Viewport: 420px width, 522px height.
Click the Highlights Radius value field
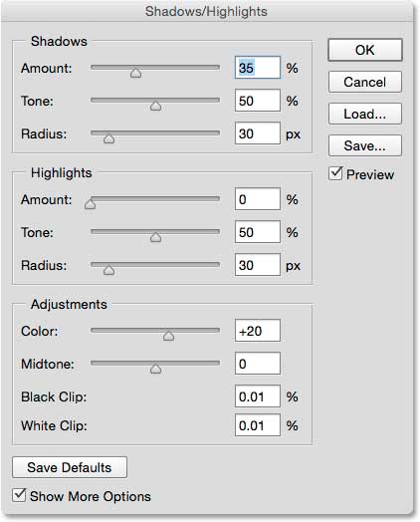258,265
